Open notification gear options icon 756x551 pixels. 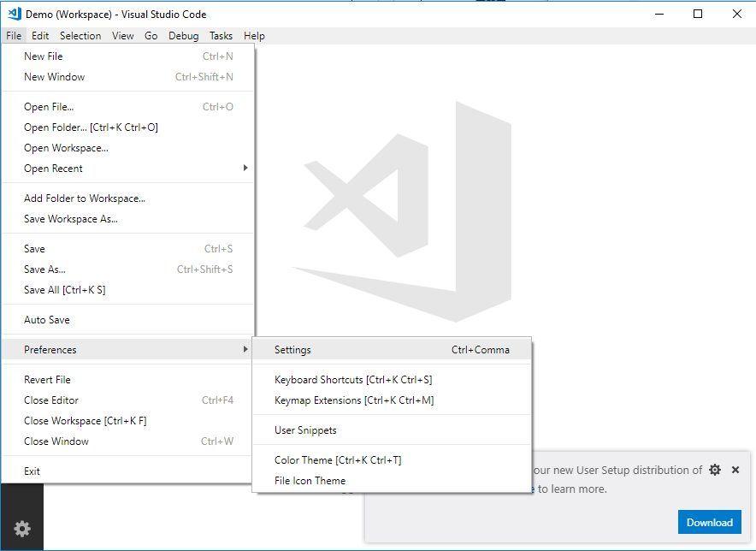(715, 470)
